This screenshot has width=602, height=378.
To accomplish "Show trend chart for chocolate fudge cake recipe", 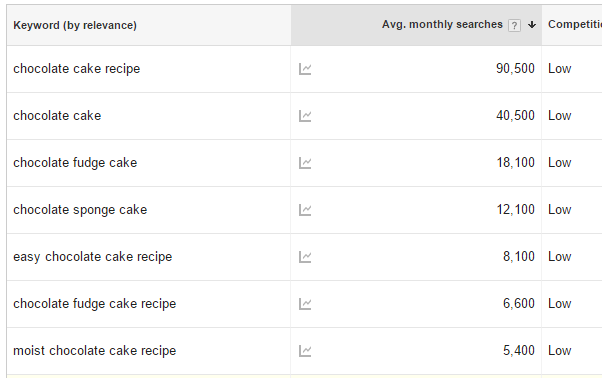I will [x=305, y=304].
